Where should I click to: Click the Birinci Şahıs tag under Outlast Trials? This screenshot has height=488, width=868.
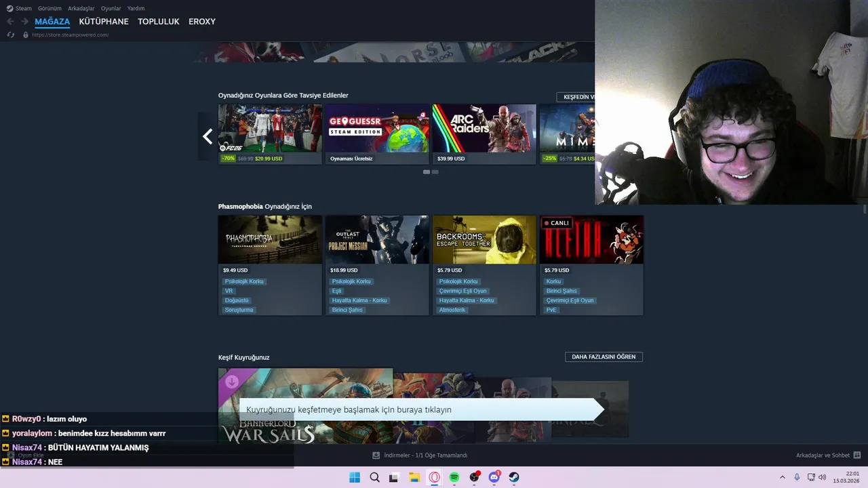click(347, 310)
